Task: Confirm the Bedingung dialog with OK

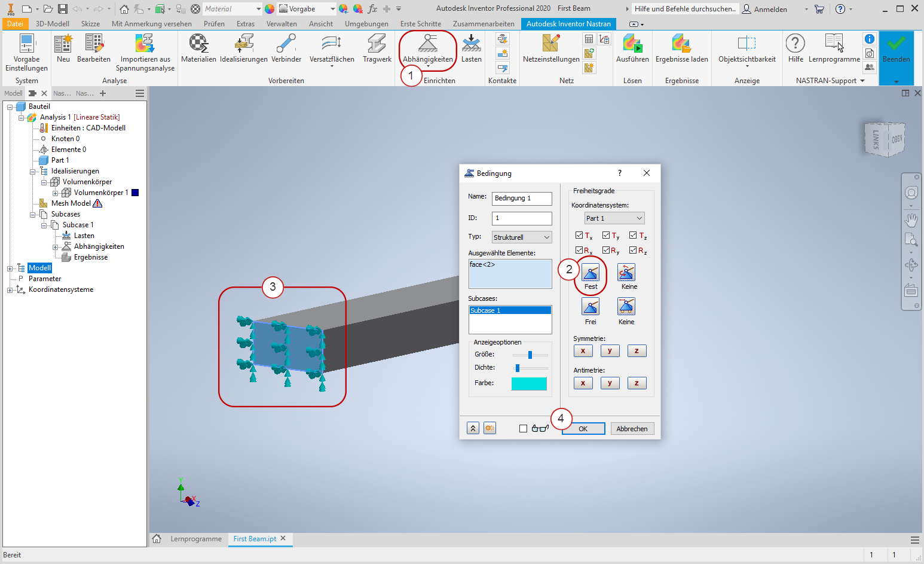Action: click(x=583, y=429)
